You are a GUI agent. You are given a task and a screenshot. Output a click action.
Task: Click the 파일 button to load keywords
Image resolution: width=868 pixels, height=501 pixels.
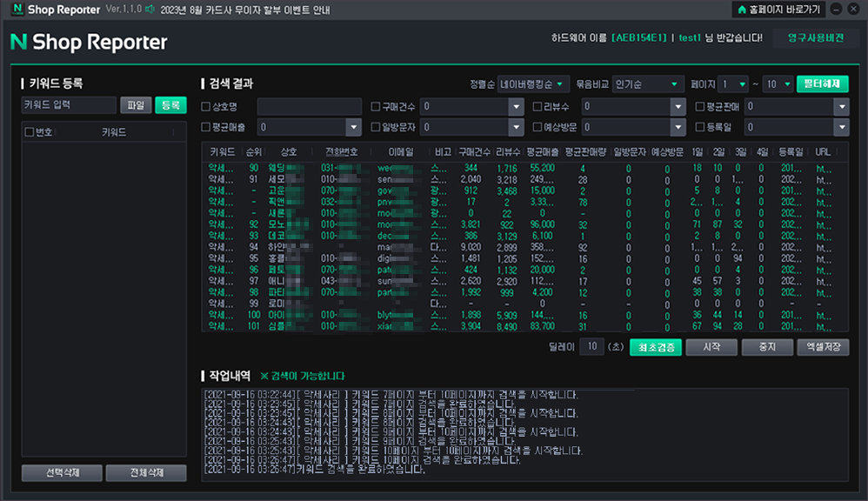pos(136,105)
